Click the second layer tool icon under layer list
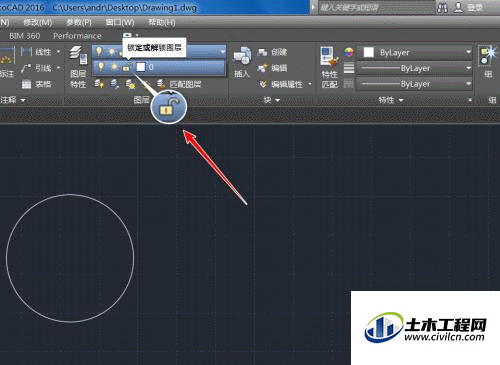Viewport: 500px width, 365px height. (114, 84)
